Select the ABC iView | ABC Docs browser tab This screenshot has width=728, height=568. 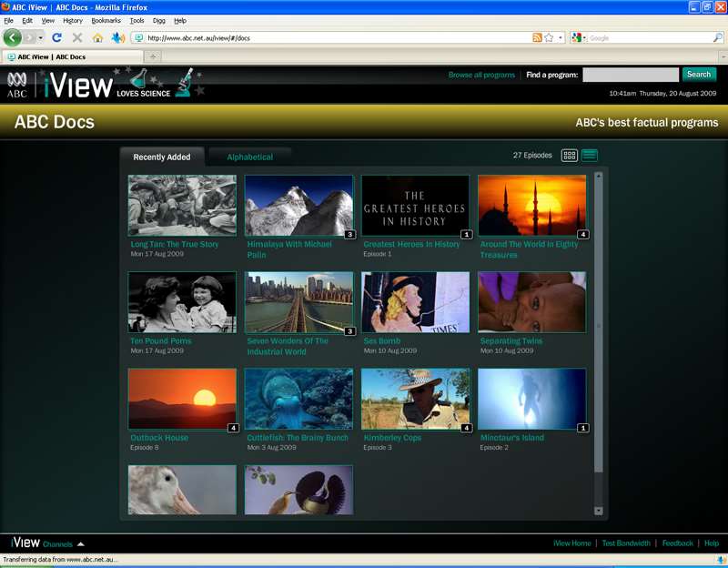(x=73, y=56)
